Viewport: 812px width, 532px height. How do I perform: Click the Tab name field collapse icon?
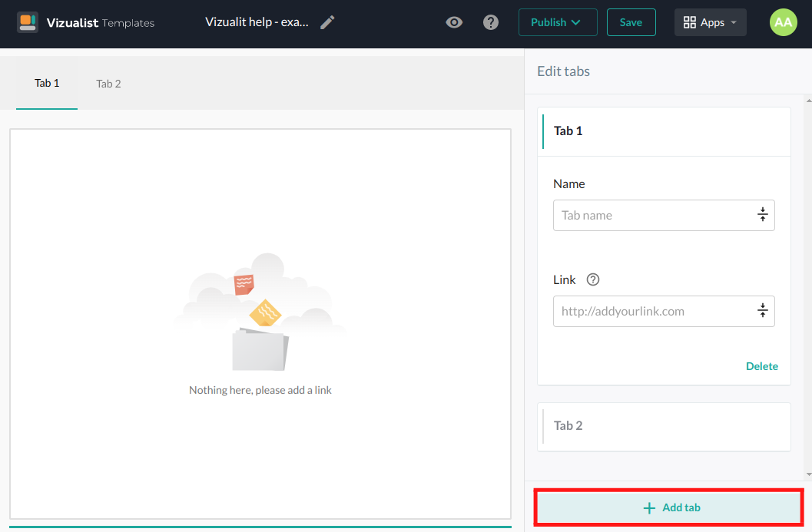[762, 215]
